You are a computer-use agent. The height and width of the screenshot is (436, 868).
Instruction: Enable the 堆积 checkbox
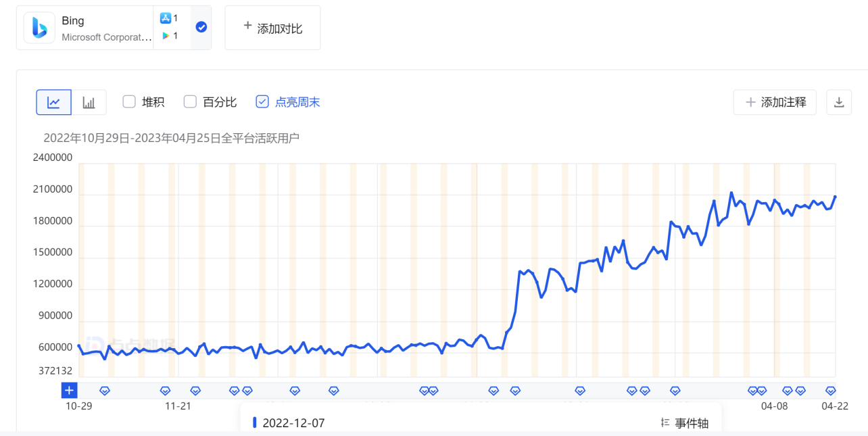(x=128, y=101)
